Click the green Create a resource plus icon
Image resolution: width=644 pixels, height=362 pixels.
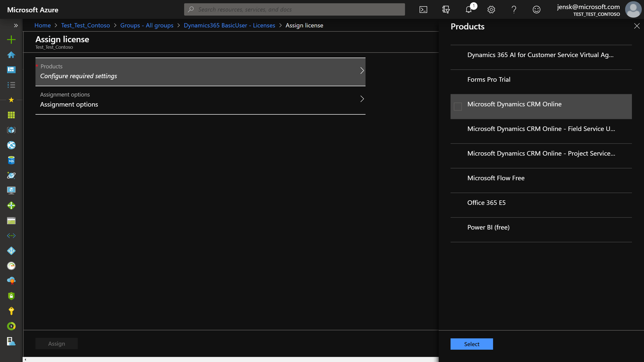11,39
